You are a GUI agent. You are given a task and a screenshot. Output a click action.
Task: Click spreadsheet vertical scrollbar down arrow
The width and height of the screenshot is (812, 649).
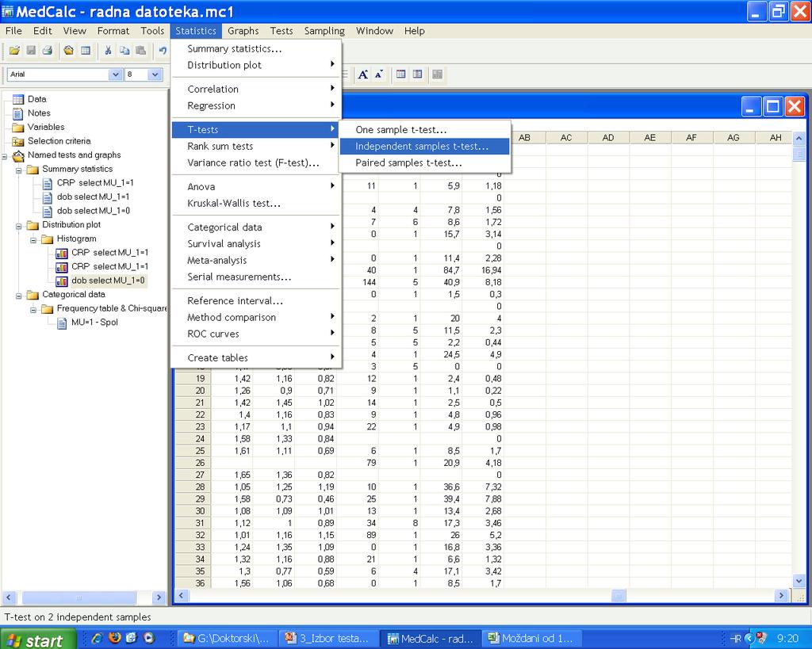pyautogui.click(x=799, y=581)
